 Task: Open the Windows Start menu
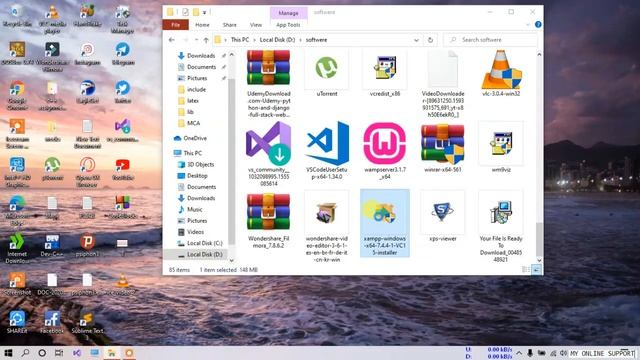click(8, 353)
